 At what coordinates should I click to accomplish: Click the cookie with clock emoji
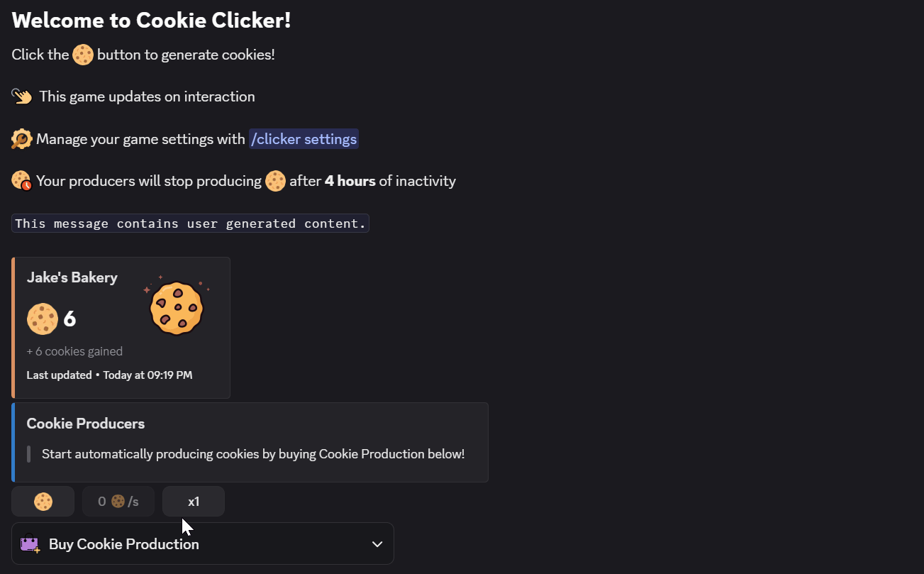pos(21,181)
